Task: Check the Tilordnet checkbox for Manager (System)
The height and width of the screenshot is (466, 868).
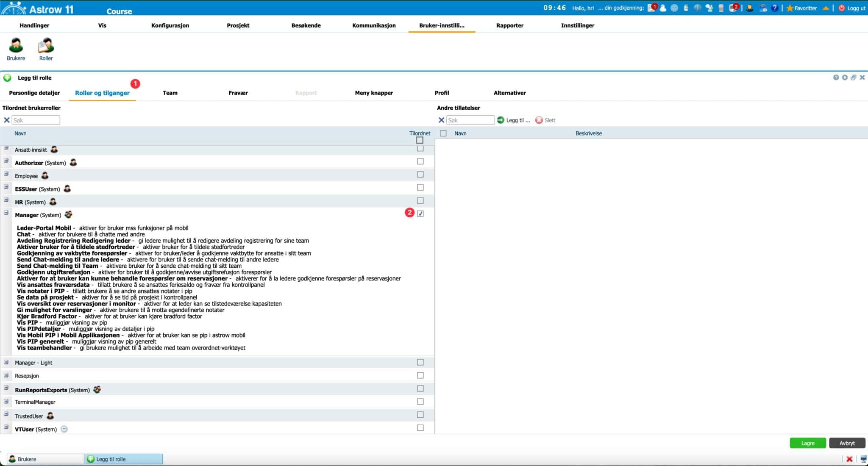Action: click(x=420, y=214)
